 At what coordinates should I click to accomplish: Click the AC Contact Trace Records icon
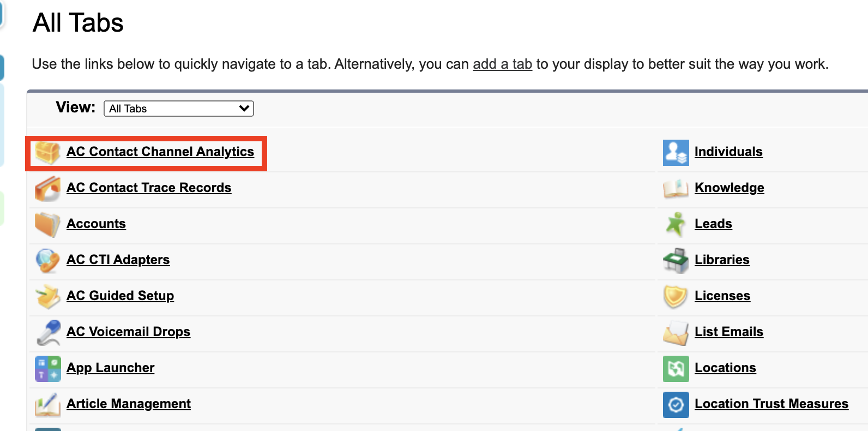coord(47,188)
